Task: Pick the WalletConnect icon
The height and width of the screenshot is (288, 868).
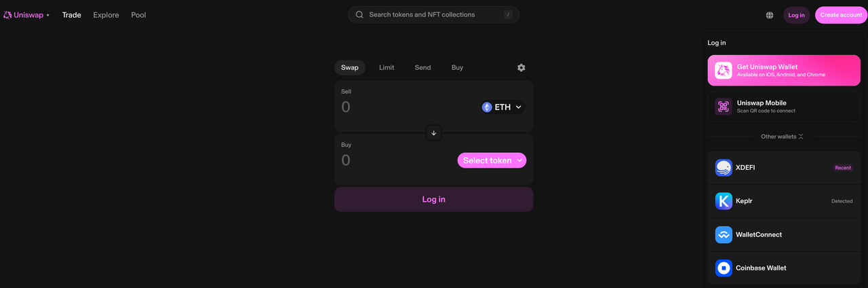Action: 724,234
